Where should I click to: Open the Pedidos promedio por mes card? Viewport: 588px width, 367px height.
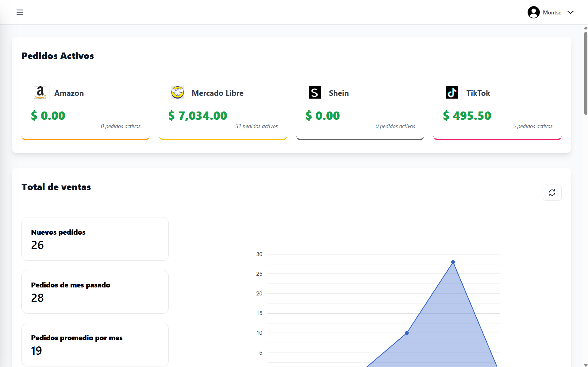95,345
